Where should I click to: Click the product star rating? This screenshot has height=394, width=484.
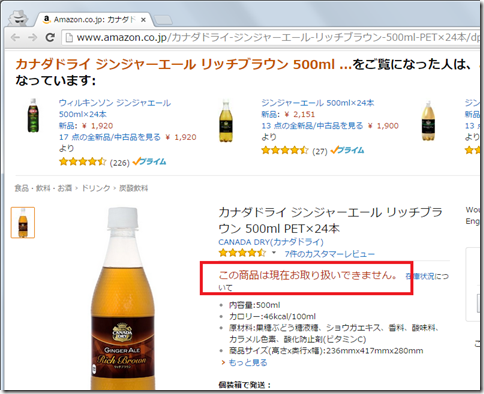tap(242, 253)
